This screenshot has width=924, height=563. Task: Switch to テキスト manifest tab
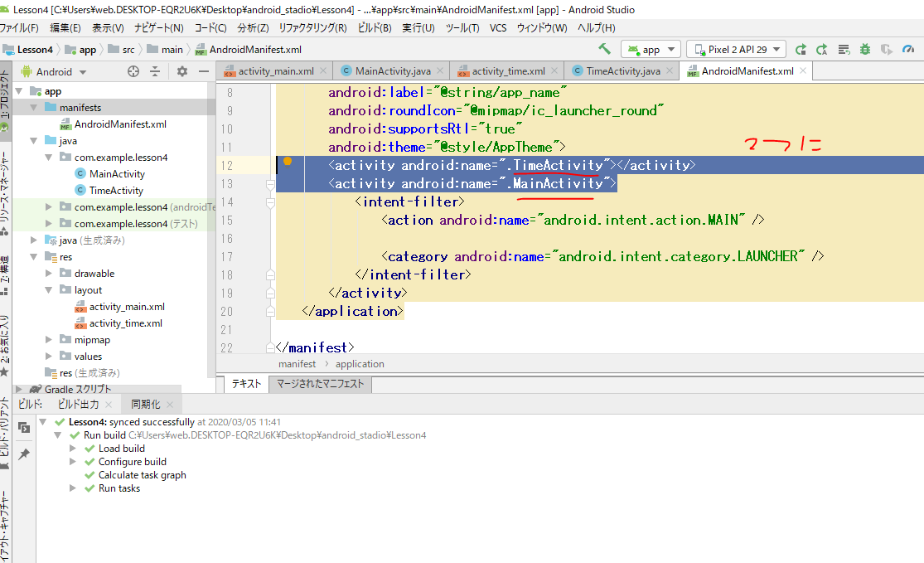tap(246, 384)
